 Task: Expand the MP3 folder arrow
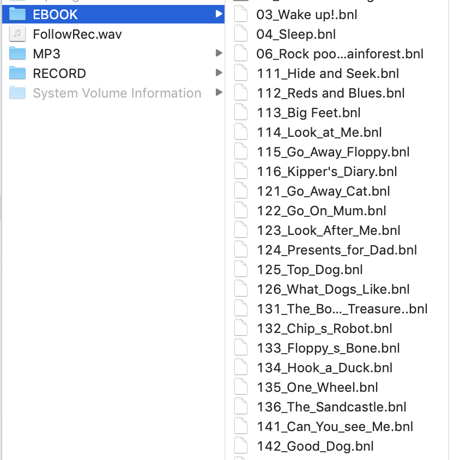pyautogui.click(x=219, y=53)
